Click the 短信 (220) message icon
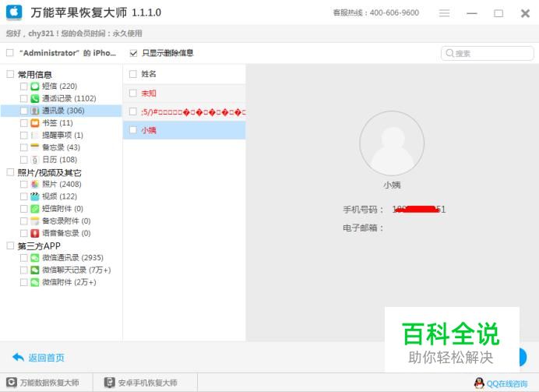Screen dimensions: 539x392 pos(35,86)
